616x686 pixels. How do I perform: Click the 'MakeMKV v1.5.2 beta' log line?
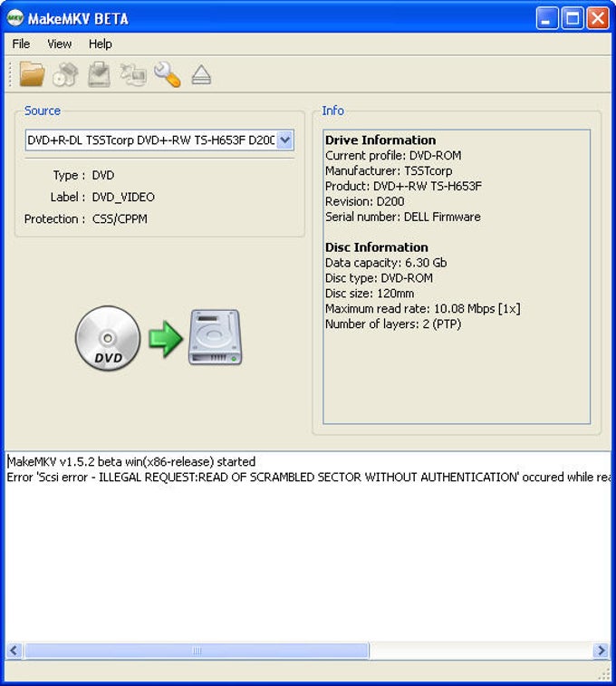tap(131, 461)
